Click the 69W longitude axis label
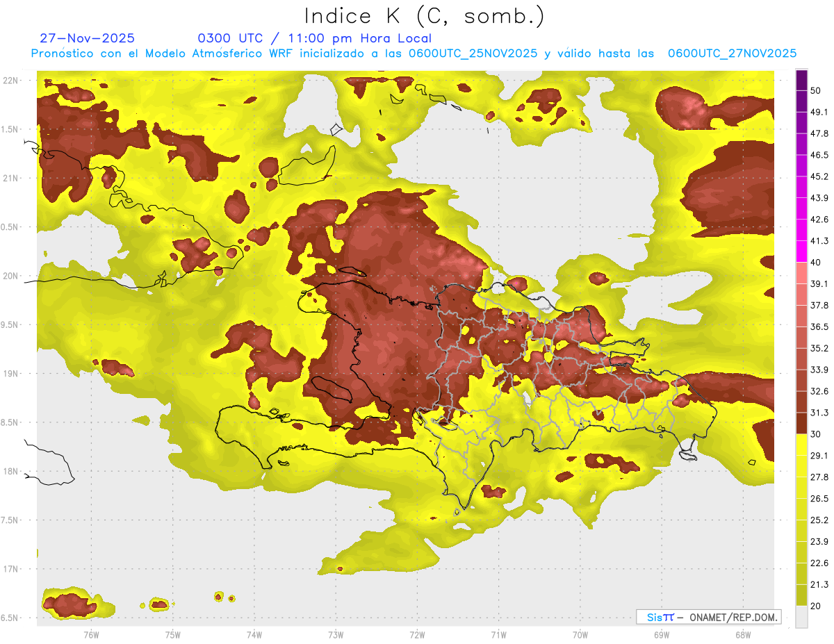This screenshot has height=644, width=834. (662, 635)
